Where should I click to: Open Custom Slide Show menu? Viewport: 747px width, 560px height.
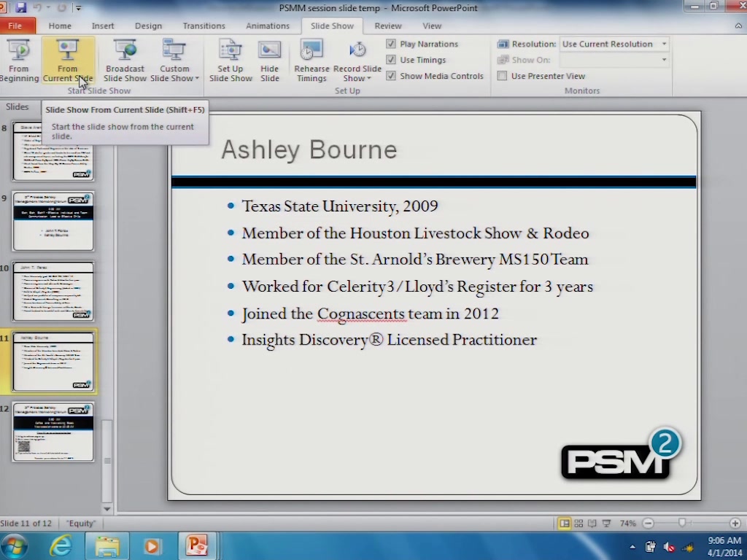tap(174, 61)
